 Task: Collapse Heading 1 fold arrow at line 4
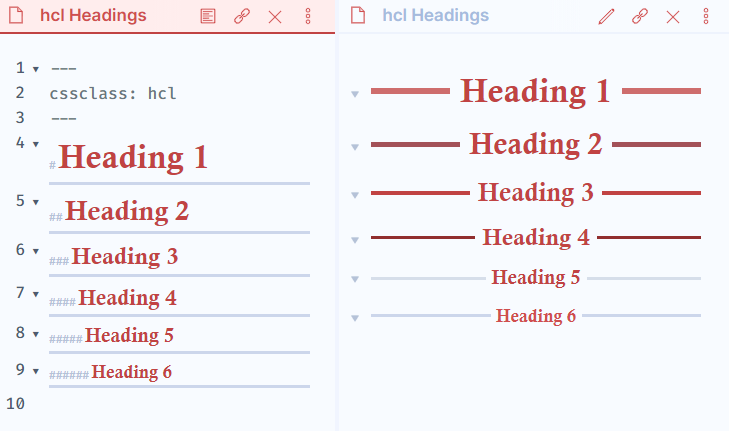pyautogui.click(x=36, y=144)
